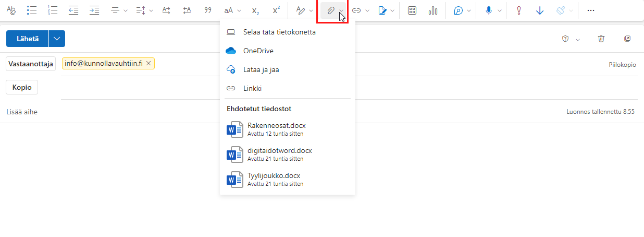The image size is (644, 237).
Task: Insert a poll with the chart icon
Action: click(x=433, y=10)
